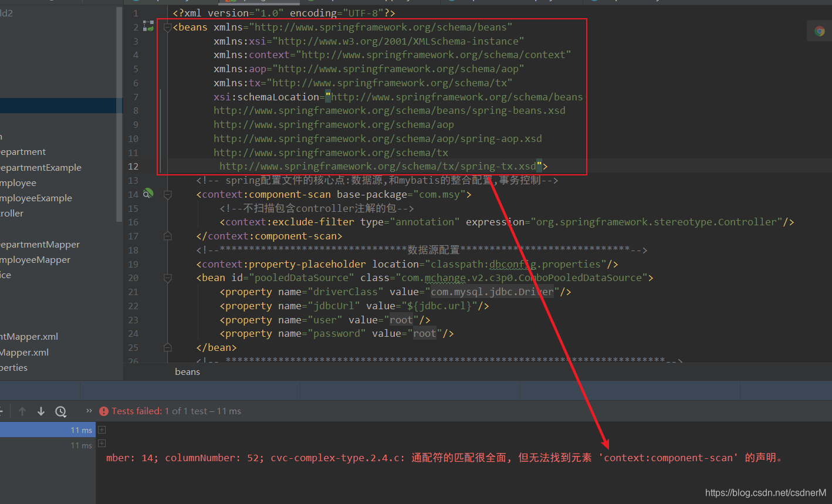Click the 'com.msy' base-package value
832x504 pixels.
click(439, 194)
